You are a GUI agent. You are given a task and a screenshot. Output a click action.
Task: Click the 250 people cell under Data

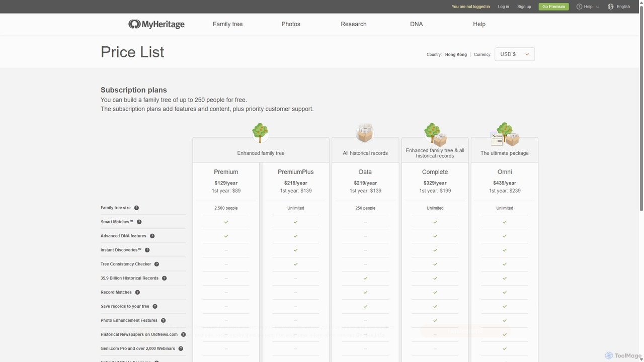(365, 208)
